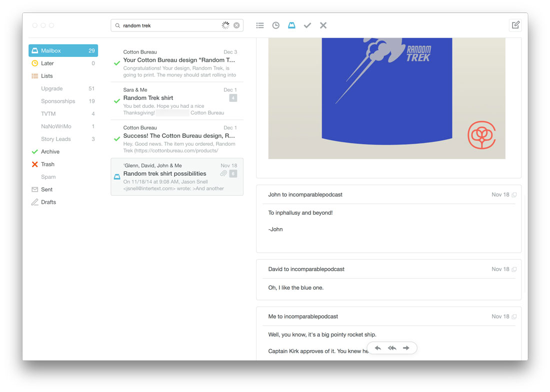550x392 pixels.
Task: Select the Sponsorships list
Action: tap(63, 101)
